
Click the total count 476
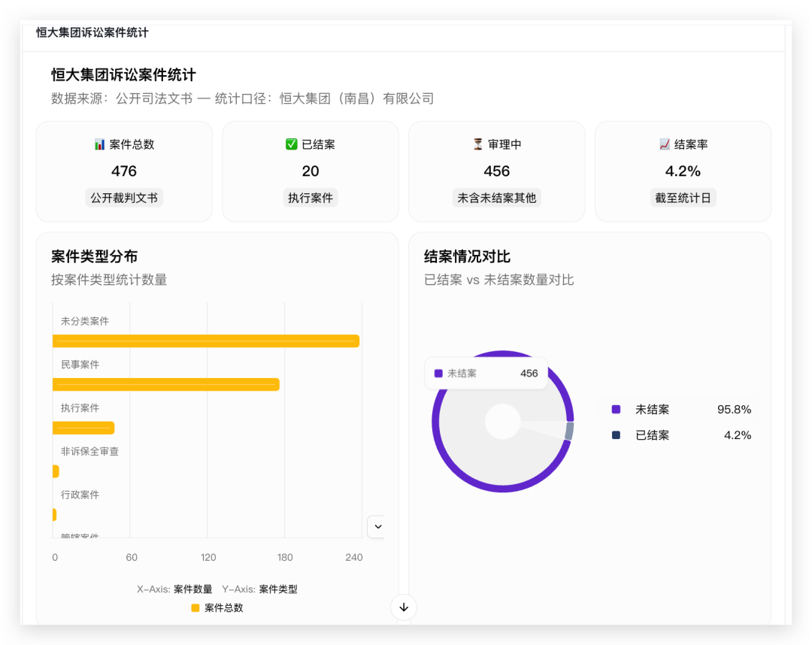point(124,171)
